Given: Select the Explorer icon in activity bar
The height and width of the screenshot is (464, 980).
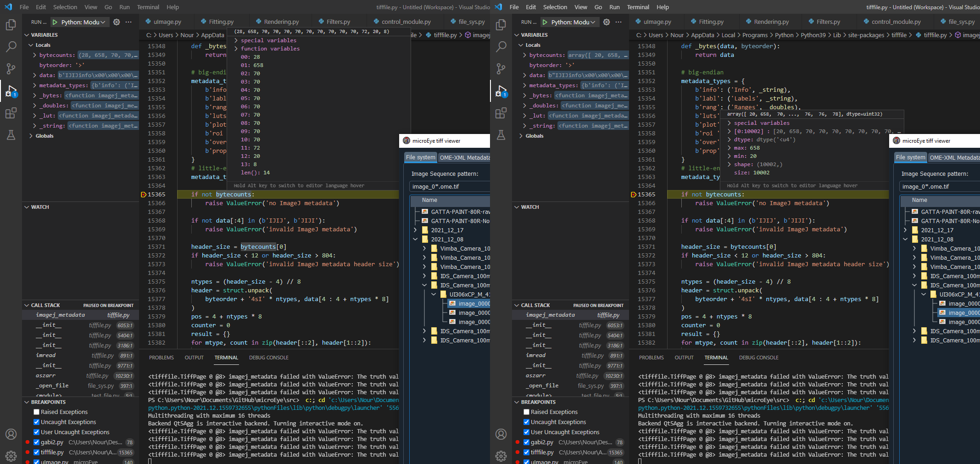Looking at the screenshot, I should (x=11, y=25).
